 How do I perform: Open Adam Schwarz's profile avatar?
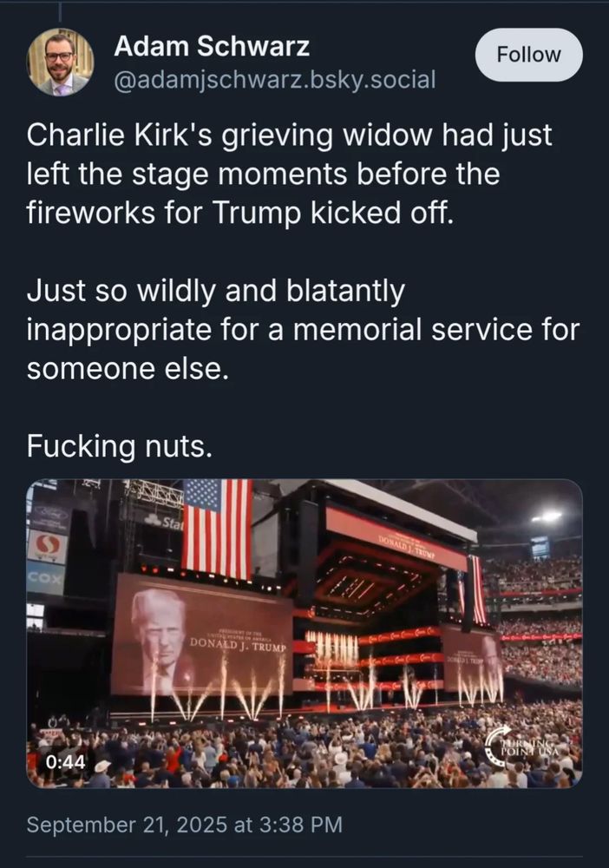click(x=60, y=62)
